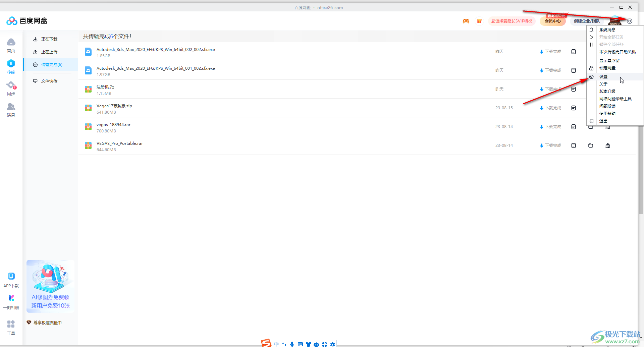The image size is (644, 347).
Task: Click the settings gear icon in header
Action: click(x=630, y=21)
